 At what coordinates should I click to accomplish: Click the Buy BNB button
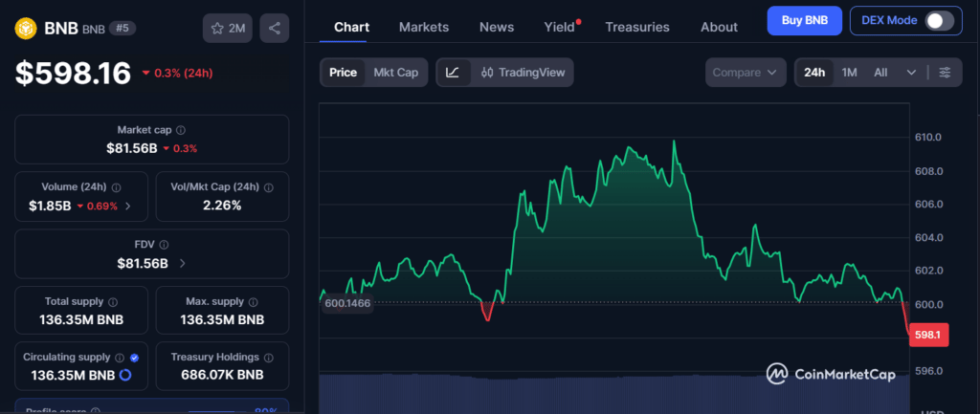pyautogui.click(x=804, y=20)
